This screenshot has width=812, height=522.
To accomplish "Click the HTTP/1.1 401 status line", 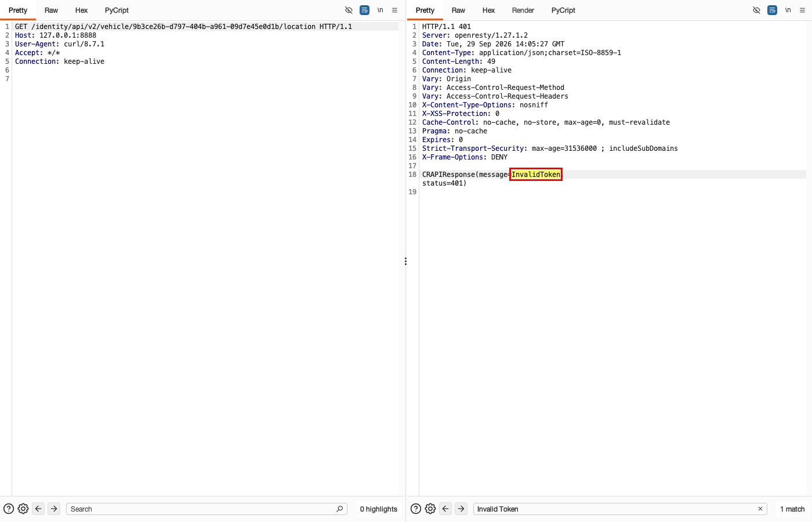I will click(447, 27).
